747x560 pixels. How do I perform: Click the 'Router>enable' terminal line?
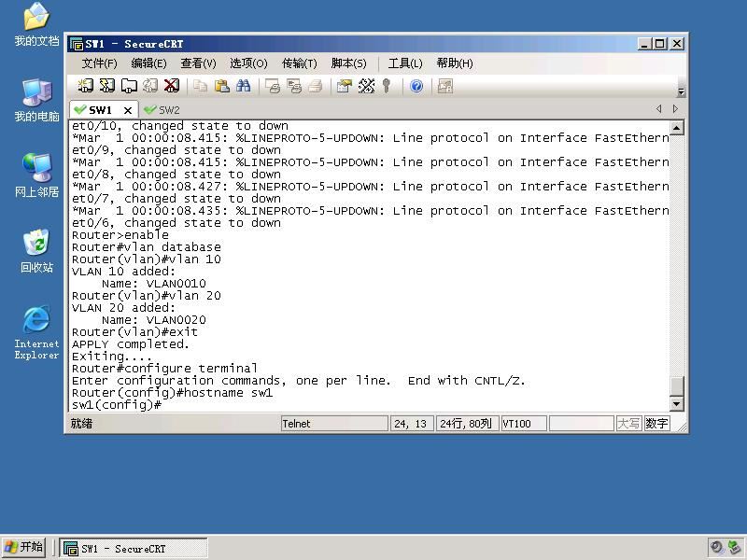pos(120,235)
